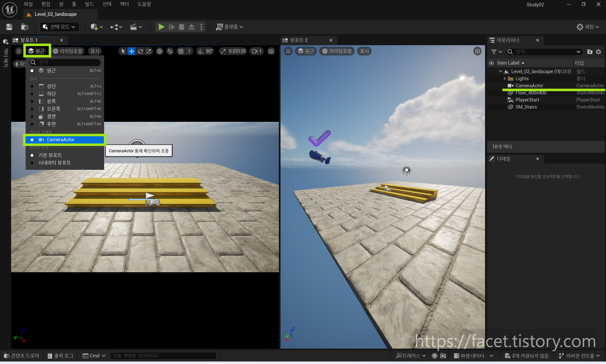Open the 빌드 menu
This screenshot has width=606, height=364.
(89, 4)
